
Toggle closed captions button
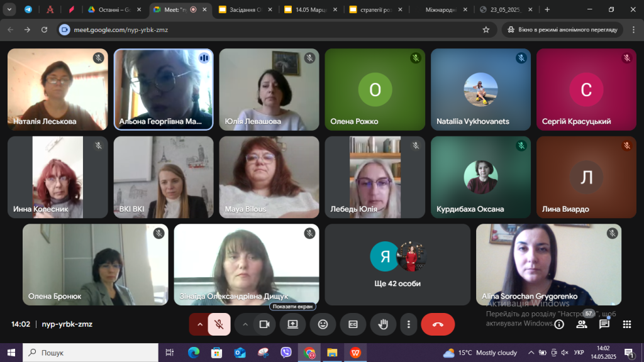[353, 324]
